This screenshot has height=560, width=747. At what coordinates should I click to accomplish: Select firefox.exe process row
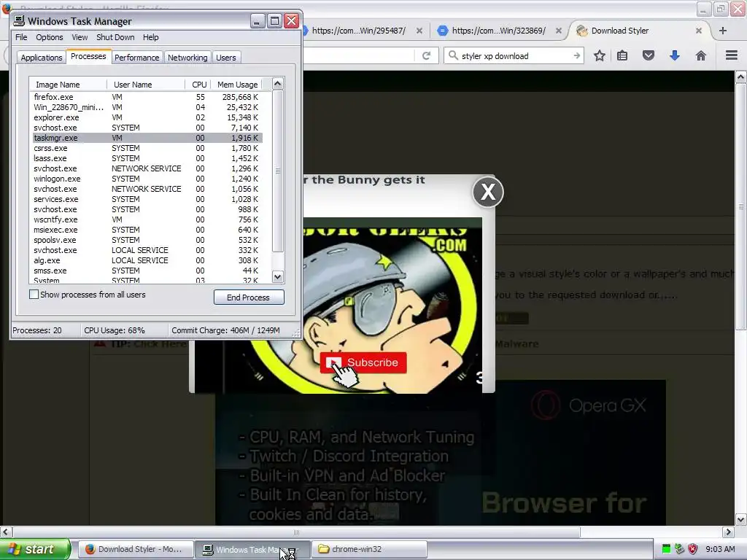click(146, 97)
